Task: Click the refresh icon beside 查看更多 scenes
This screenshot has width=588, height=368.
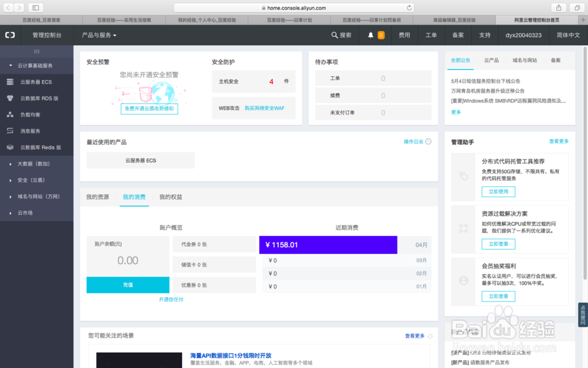Action: (x=430, y=336)
